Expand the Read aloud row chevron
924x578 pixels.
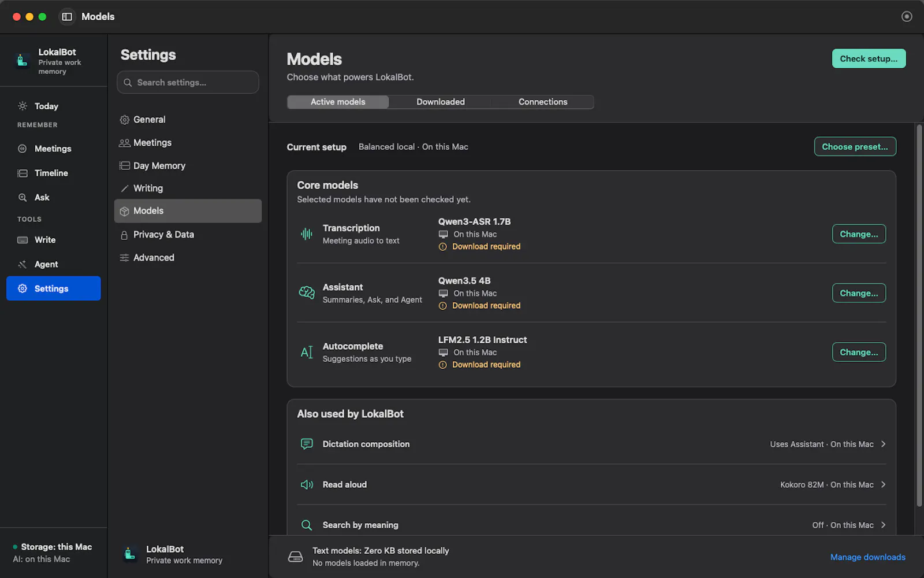tap(883, 484)
